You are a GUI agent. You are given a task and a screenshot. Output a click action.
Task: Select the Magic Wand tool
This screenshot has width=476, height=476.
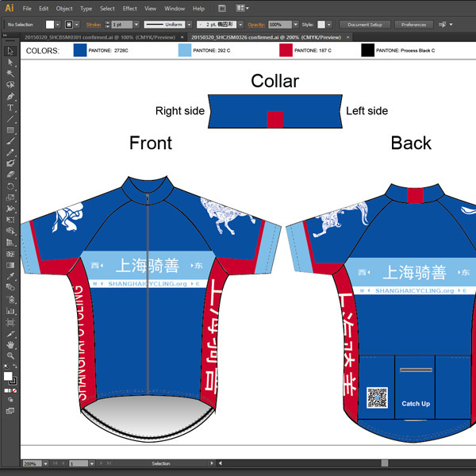pyautogui.click(x=10, y=74)
